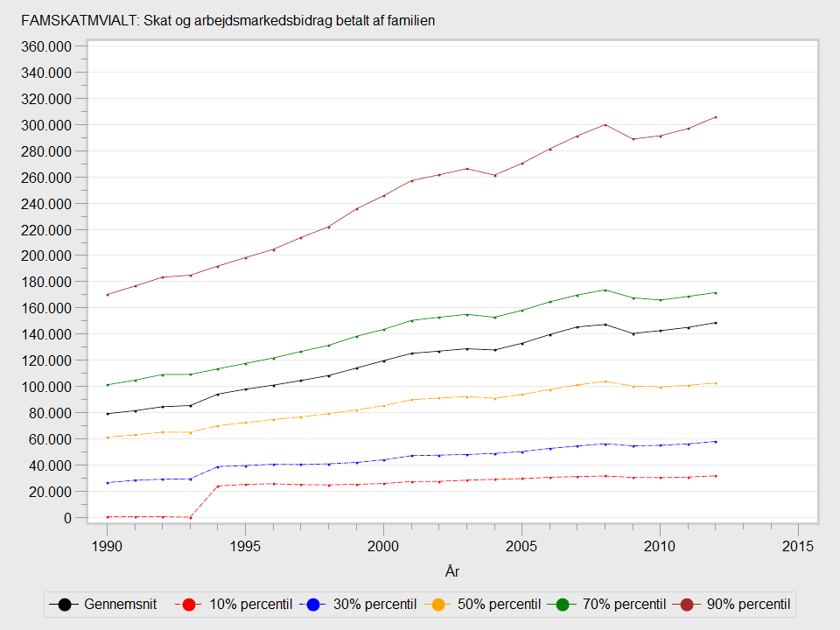Screen dimensions: 840x630
Task: Click the 30% percentile data point at 2005
Action: pyautogui.click(x=521, y=451)
